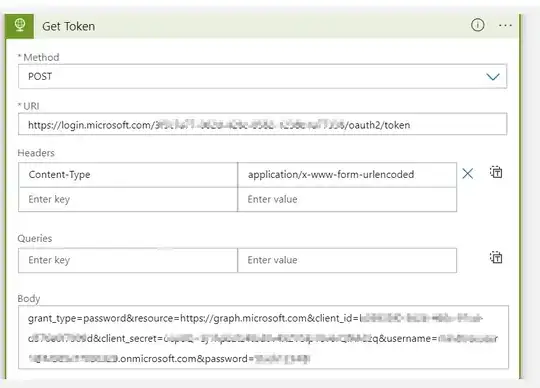Click the Get Token card title
The image size is (540, 388).
coord(69,27)
